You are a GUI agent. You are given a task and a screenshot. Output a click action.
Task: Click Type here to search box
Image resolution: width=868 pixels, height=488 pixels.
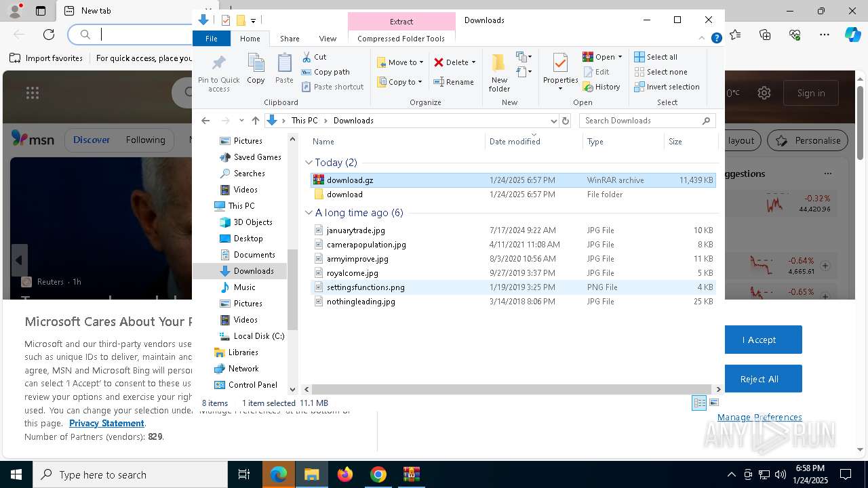(130, 474)
